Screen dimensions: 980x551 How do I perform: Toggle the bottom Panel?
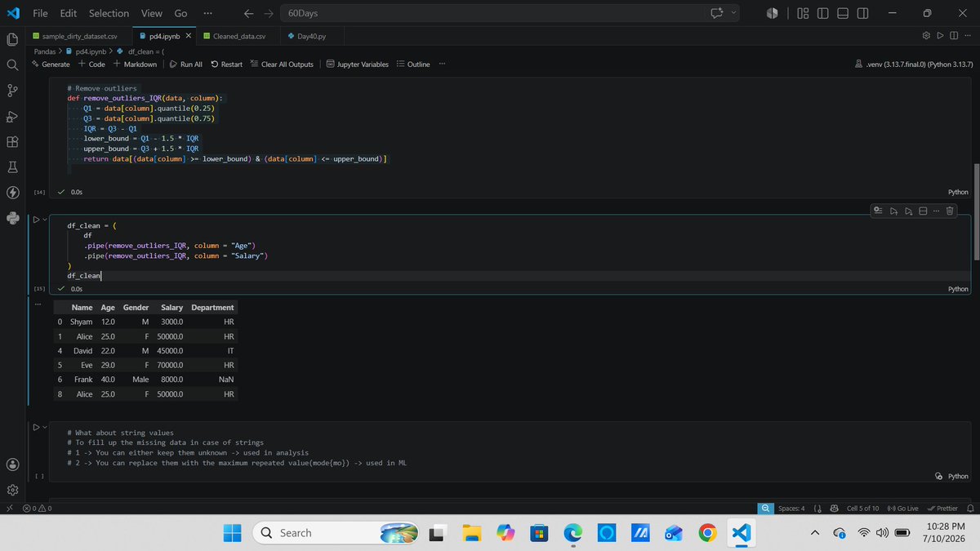(x=843, y=13)
